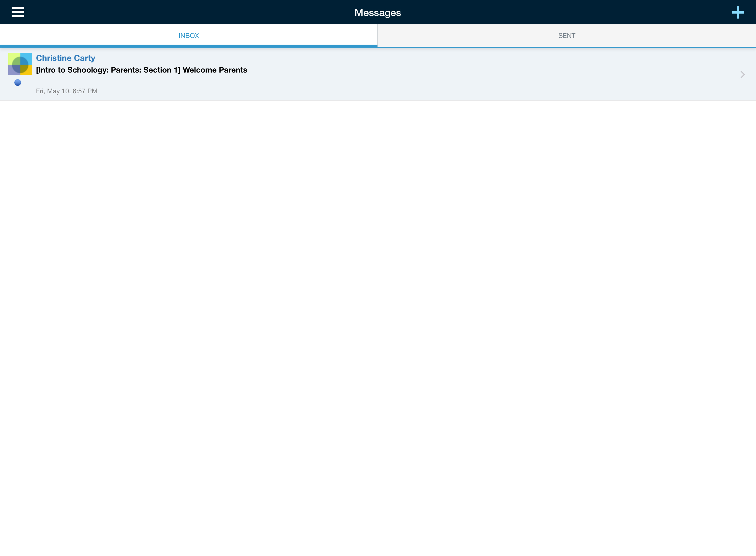Viewport: 756px width, 556px height.
Task: Click gray background area of SENT tab
Action: [656, 36]
